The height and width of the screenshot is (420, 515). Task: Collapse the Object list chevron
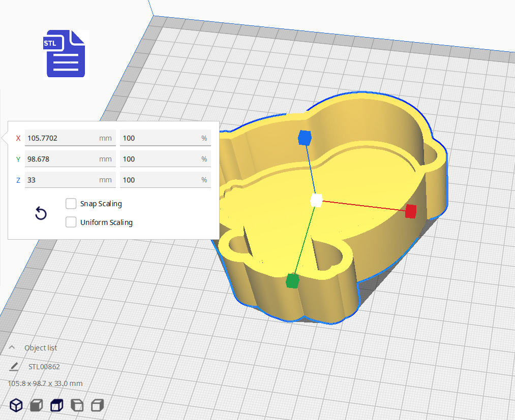[12, 348]
